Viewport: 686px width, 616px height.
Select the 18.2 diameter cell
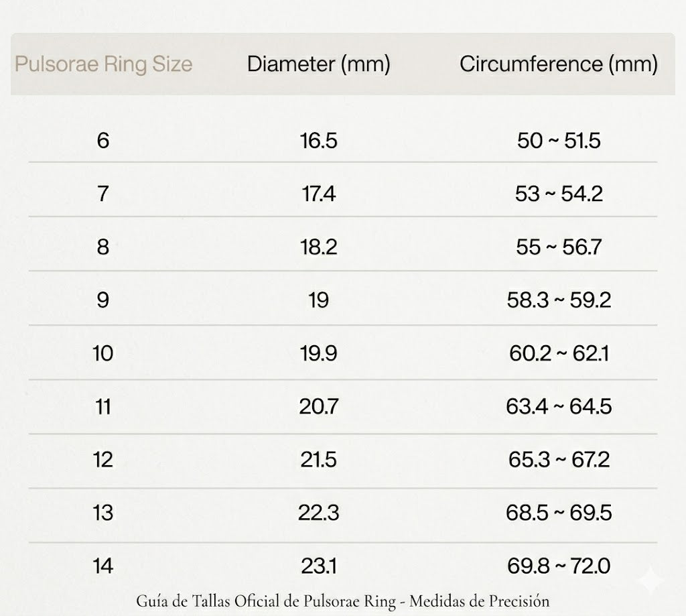(319, 247)
